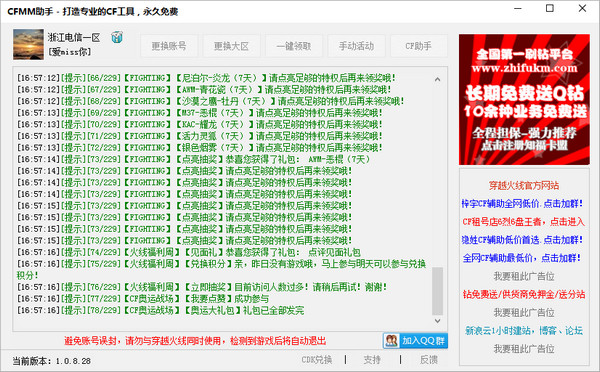Viewport: 600px width, 372px height.
Task: Open CDK兑换 in the footer
Action: (317, 360)
